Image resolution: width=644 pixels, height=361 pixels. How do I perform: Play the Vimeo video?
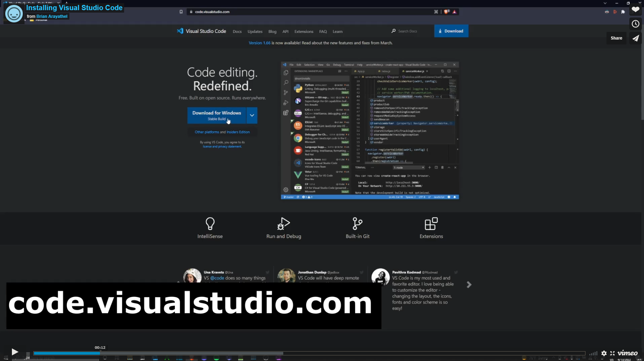pyautogui.click(x=15, y=352)
